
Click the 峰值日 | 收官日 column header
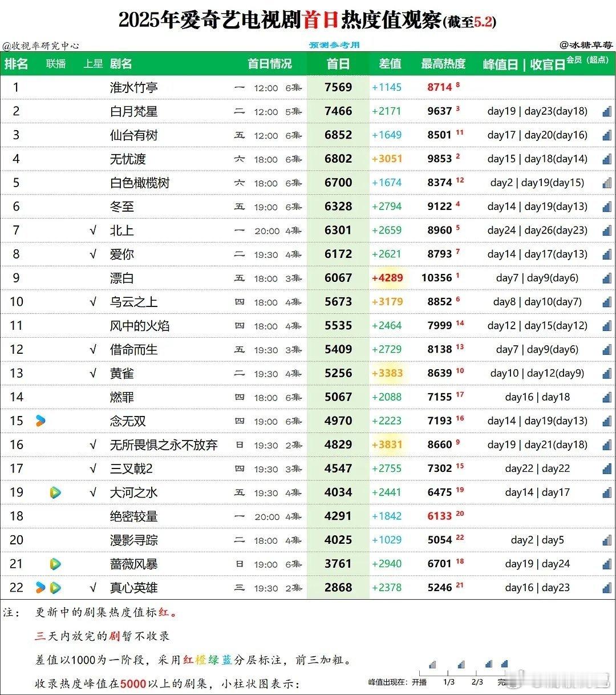click(524, 64)
